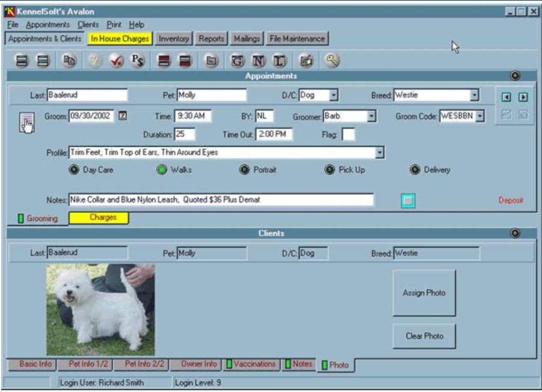Toggle the Delivery option
The height and width of the screenshot is (392, 542).
coord(415,170)
